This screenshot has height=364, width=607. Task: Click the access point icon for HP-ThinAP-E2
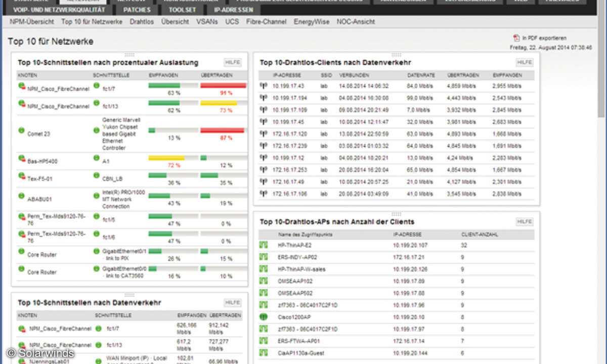tap(263, 245)
